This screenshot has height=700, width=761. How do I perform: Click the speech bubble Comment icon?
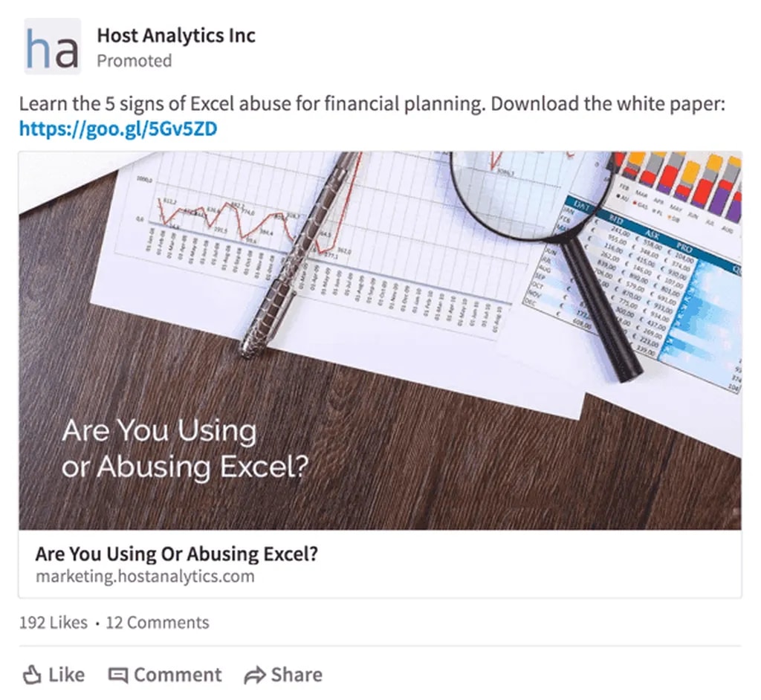[117, 675]
